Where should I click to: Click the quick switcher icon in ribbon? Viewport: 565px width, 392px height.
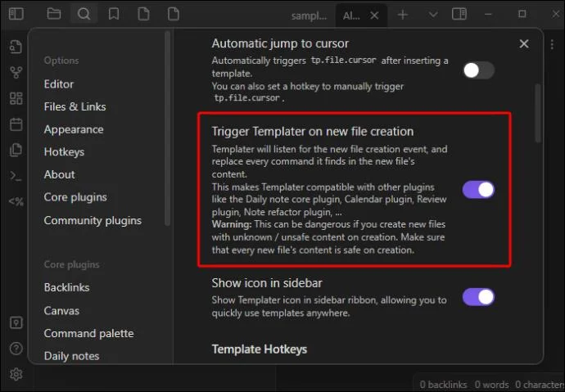point(16,47)
